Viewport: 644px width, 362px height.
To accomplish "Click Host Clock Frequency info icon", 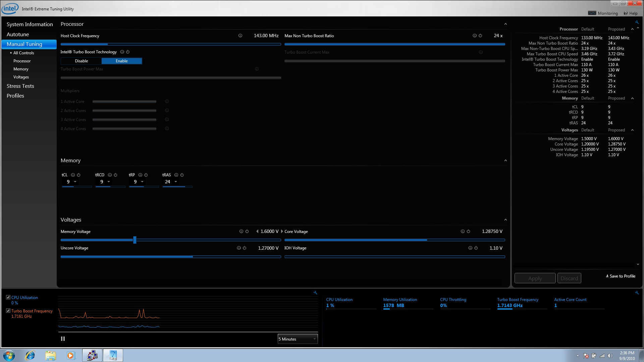I will 240,36.
